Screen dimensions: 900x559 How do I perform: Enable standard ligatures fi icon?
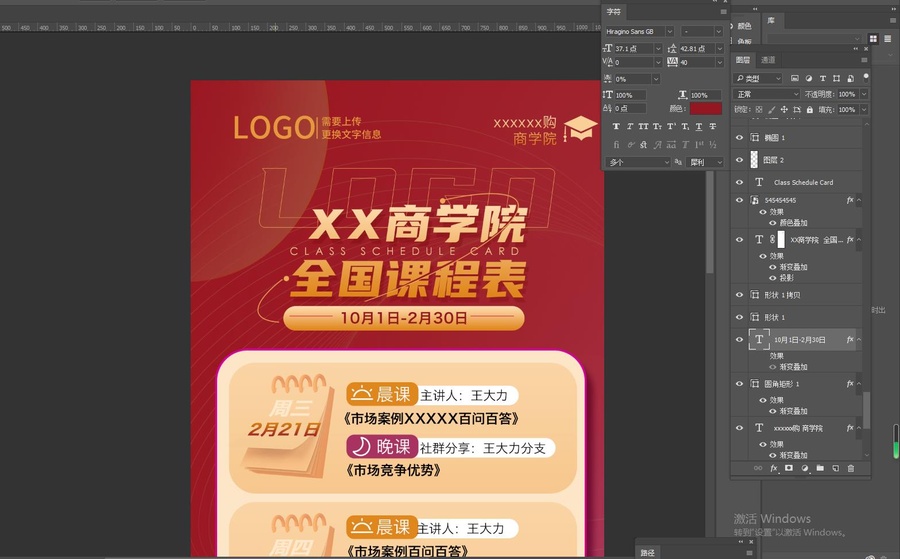tap(616, 145)
